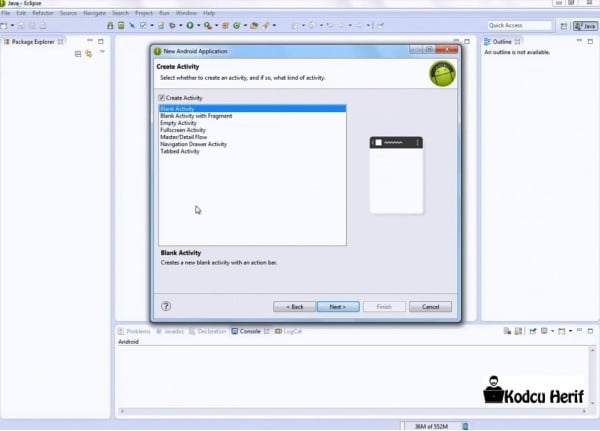The height and width of the screenshot is (431, 600).
Task: Open the Window menu
Action: 186,13
